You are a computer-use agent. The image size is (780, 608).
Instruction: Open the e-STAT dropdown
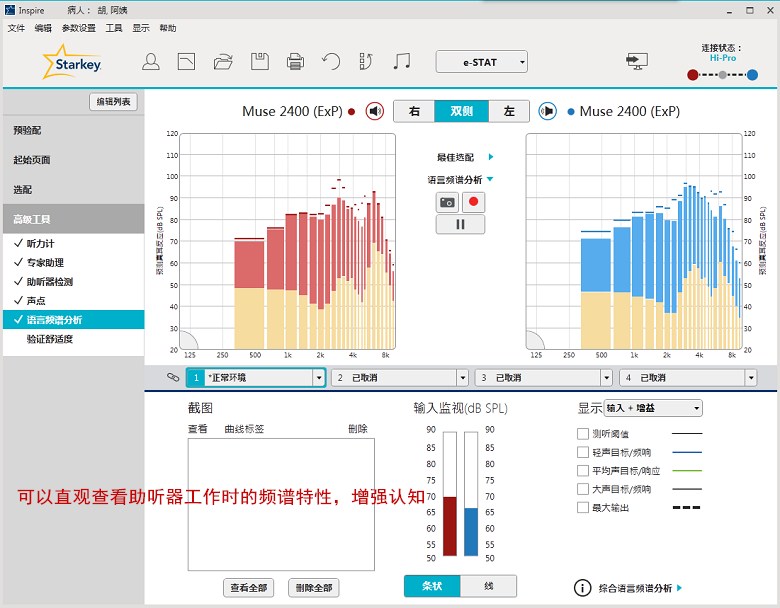(x=482, y=62)
